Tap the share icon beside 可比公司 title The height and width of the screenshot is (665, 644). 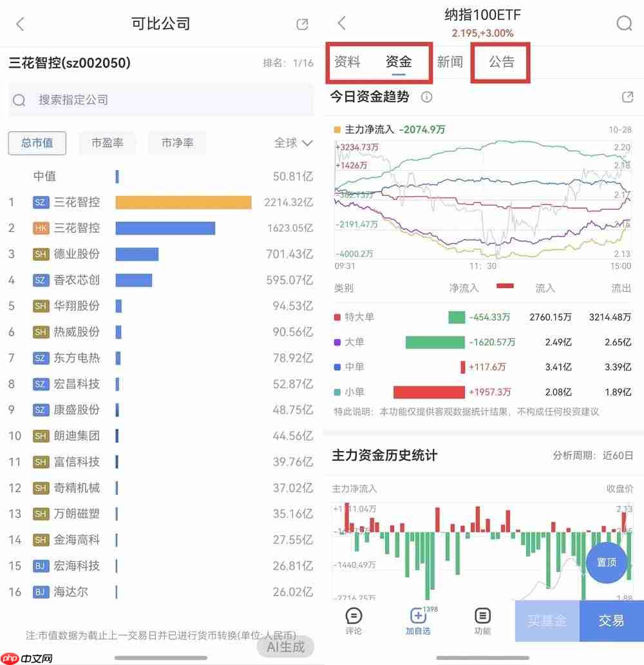click(x=301, y=23)
